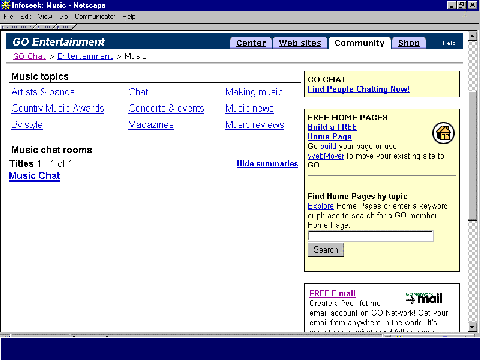Viewport: 480px width, 360px height.
Task: Open the Artists & bands topic
Action: tap(43, 92)
